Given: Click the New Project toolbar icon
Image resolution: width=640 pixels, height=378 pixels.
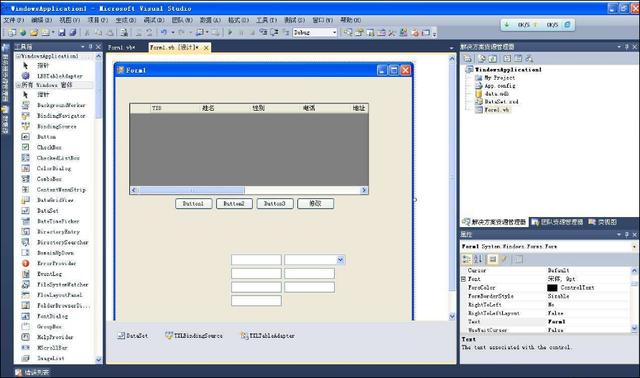Looking at the screenshot, I should (12, 32).
